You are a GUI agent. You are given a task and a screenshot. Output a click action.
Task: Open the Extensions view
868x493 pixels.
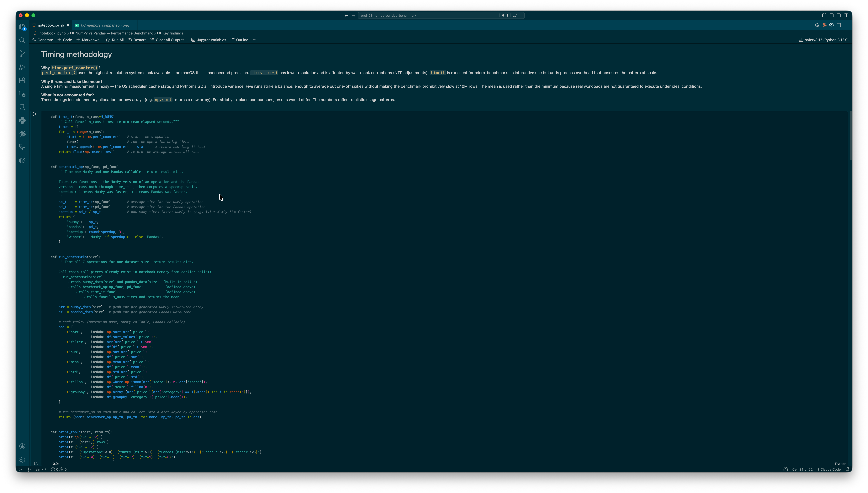pos(22,81)
